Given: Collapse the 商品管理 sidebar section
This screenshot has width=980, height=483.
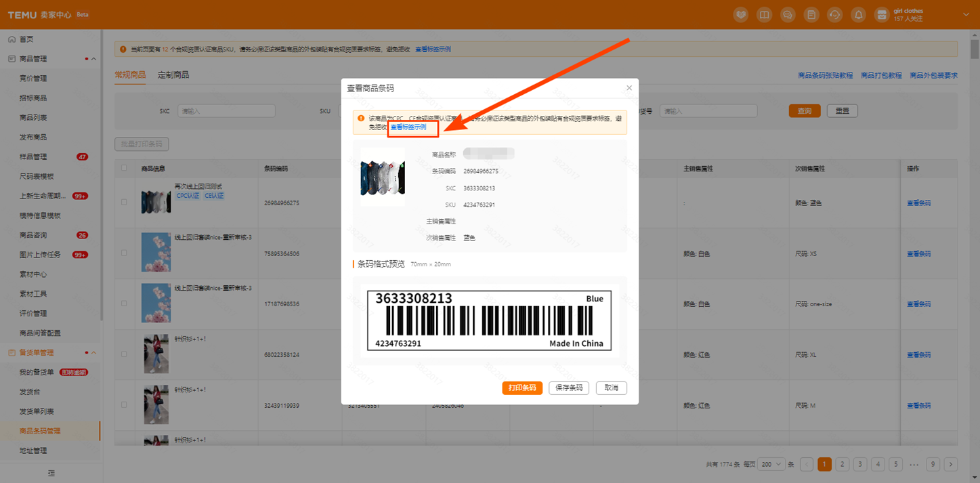Looking at the screenshot, I should tap(93, 59).
